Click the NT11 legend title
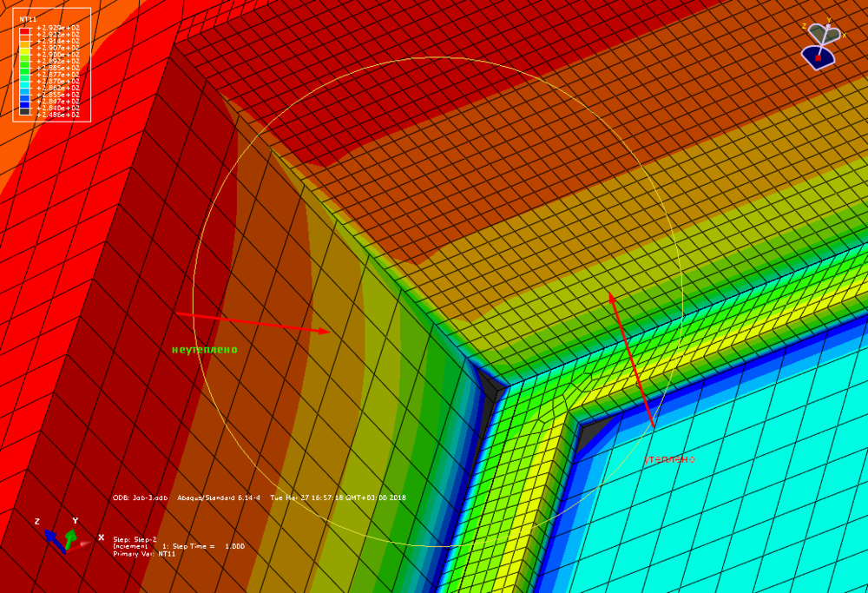Viewport: 868px width, 593px height. coord(28,19)
